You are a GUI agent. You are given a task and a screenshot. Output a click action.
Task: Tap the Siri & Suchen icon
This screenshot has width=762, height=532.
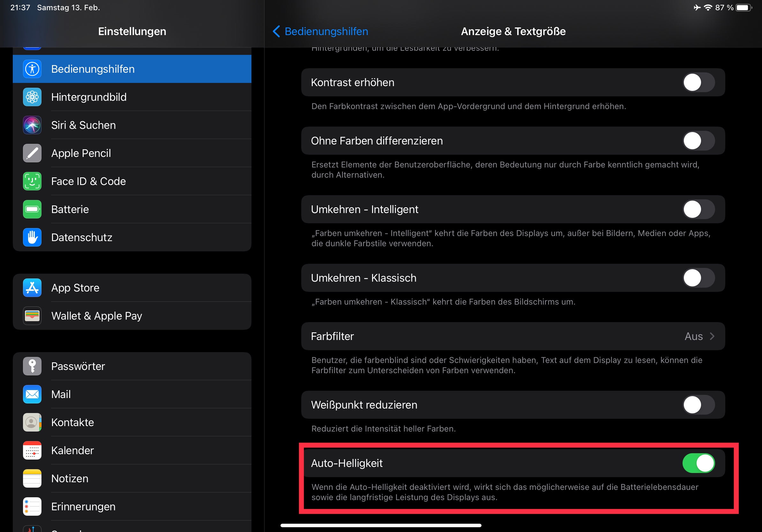pos(32,125)
